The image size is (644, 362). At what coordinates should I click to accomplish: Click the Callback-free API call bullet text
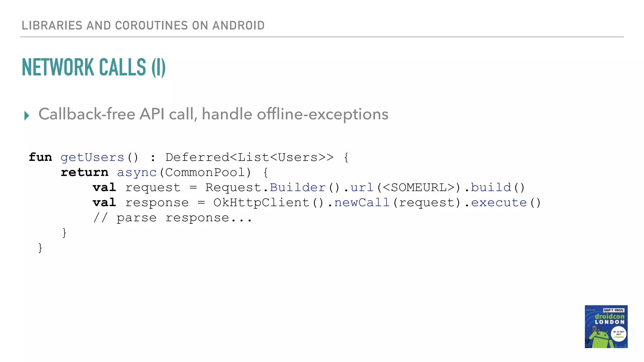tap(213, 114)
